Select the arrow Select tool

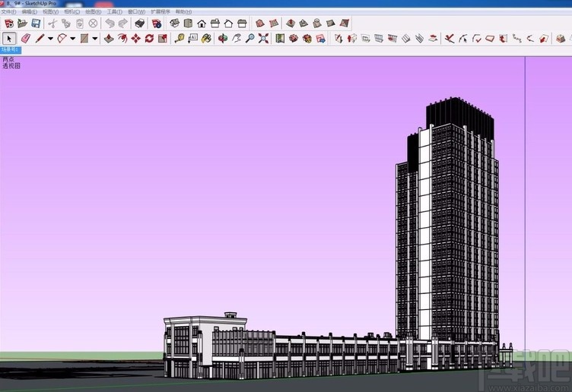[x=9, y=38]
